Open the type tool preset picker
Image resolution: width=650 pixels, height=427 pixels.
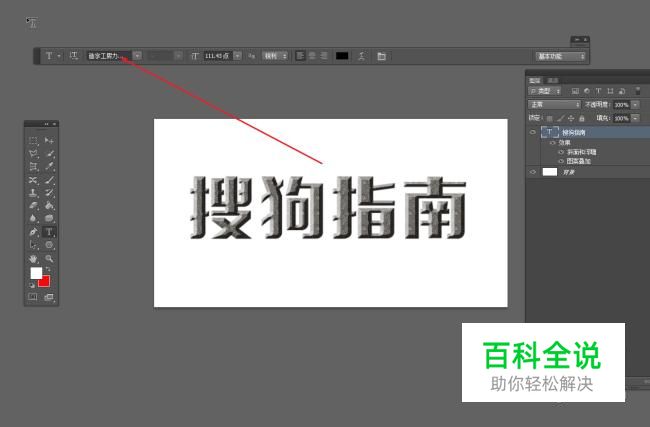(53, 56)
